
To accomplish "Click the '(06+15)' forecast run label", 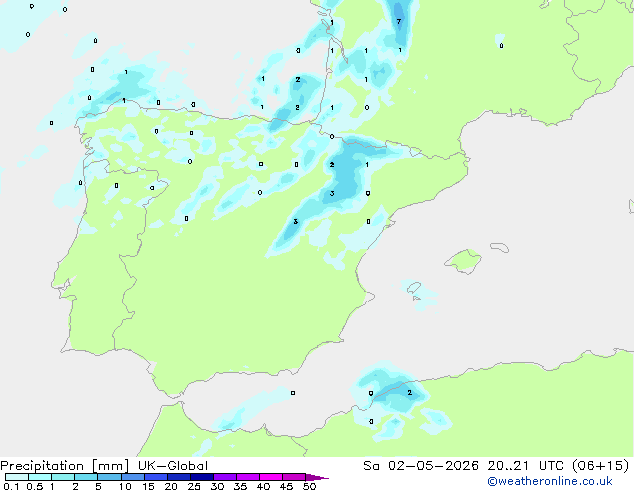I will pyautogui.click(x=600, y=466).
